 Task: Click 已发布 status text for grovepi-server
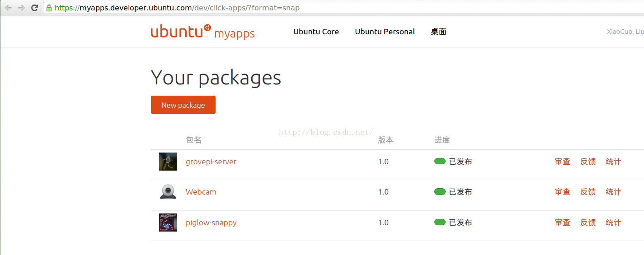pyautogui.click(x=460, y=162)
